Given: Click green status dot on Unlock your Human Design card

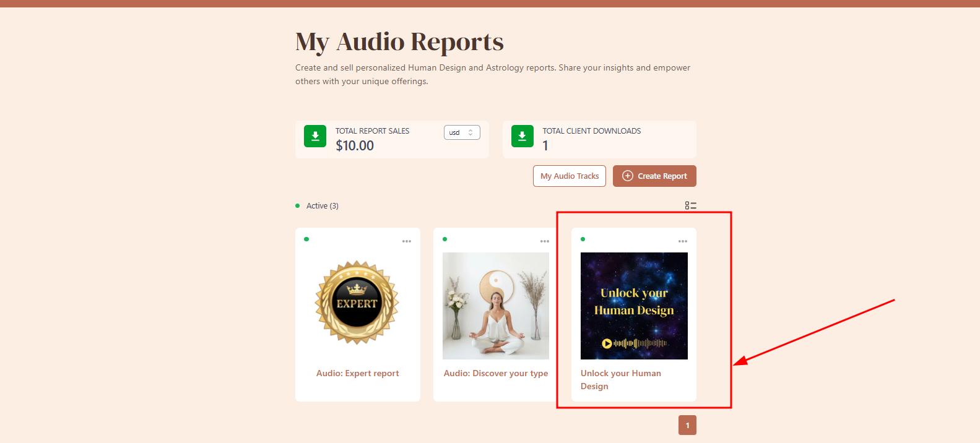Looking at the screenshot, I should coord(583,239).
